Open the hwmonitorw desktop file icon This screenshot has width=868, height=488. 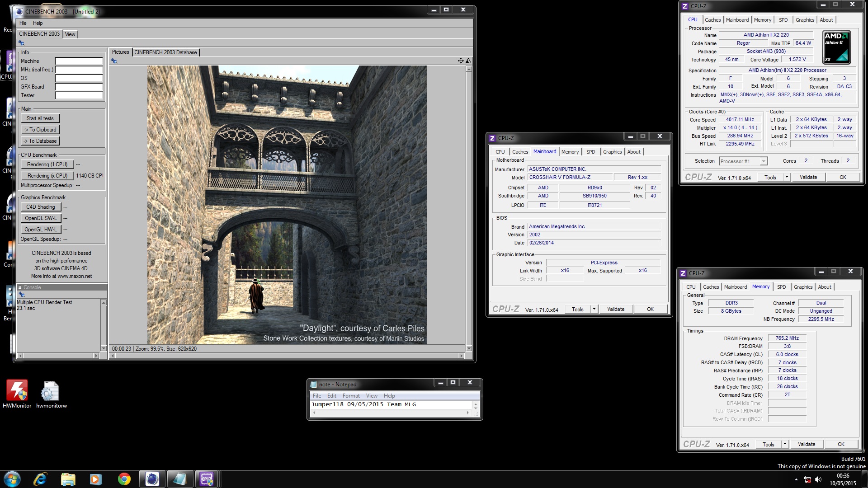point(51,394)
